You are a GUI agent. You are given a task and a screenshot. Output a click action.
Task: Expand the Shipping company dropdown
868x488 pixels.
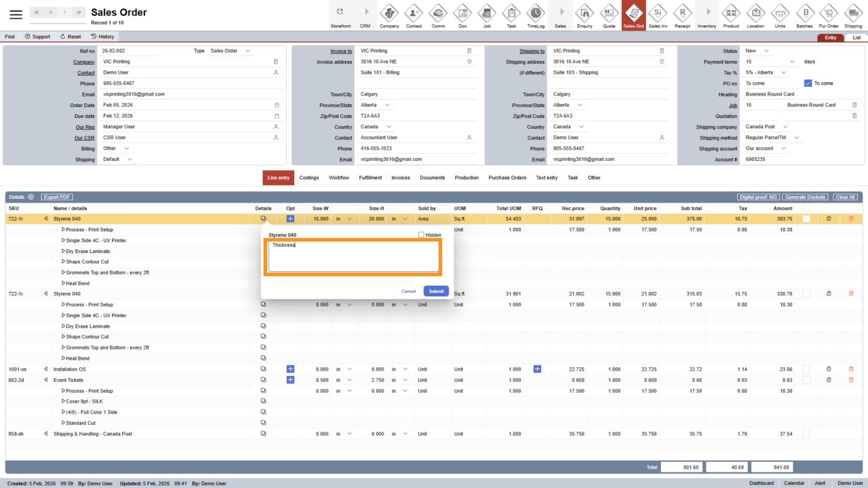click(x=785, y=127)
